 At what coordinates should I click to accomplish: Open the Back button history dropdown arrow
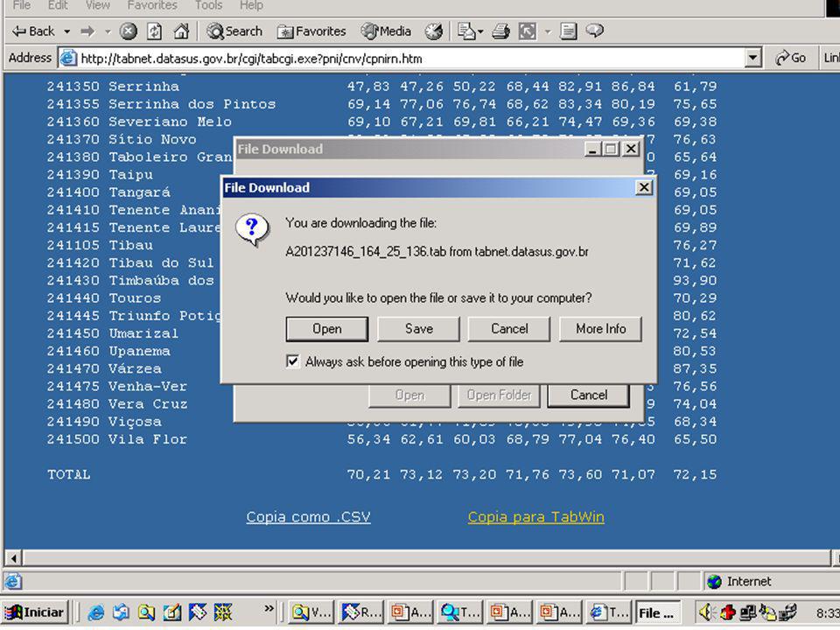[67, 31]
